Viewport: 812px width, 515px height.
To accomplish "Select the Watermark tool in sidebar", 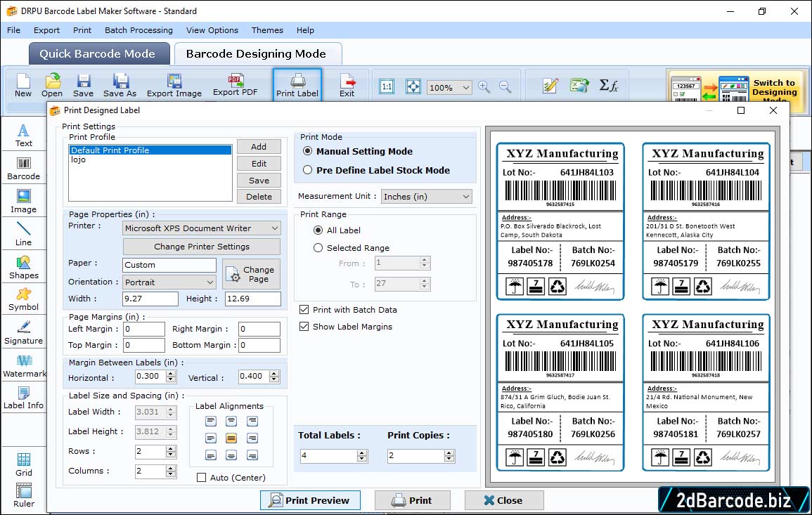I will (x=24, y=365).
